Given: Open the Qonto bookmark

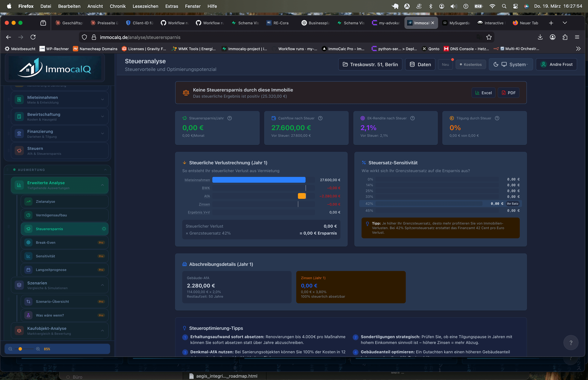Looking at the screenshot, I should [x=431, y=49].
